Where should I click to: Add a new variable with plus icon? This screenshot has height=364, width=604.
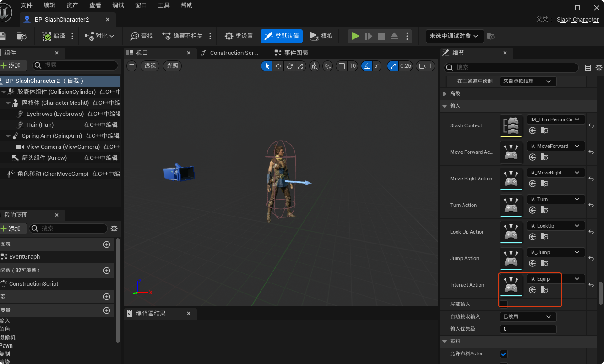pos(107,310)
